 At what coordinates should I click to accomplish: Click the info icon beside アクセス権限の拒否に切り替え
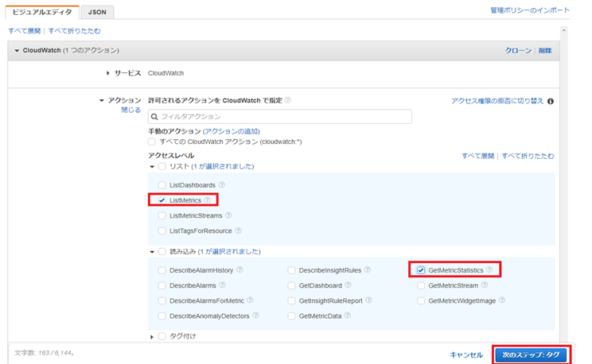pos(551,101)
